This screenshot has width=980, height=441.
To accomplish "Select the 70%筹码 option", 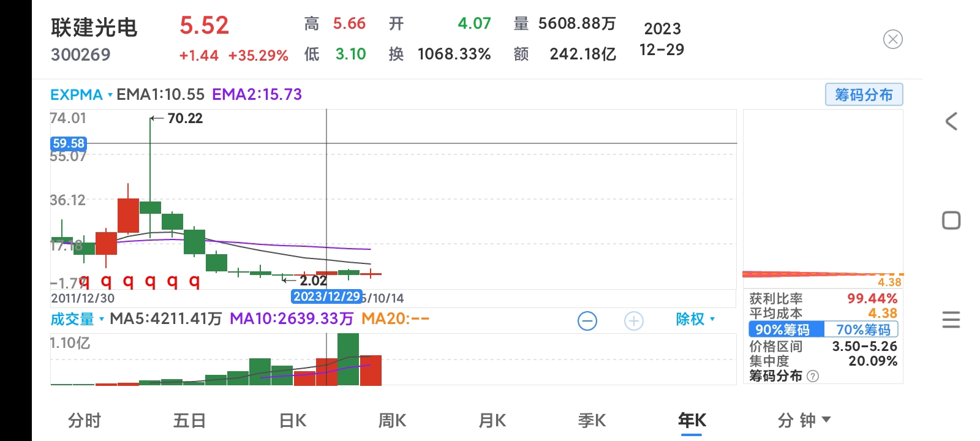I will click(x=861, y=330).
